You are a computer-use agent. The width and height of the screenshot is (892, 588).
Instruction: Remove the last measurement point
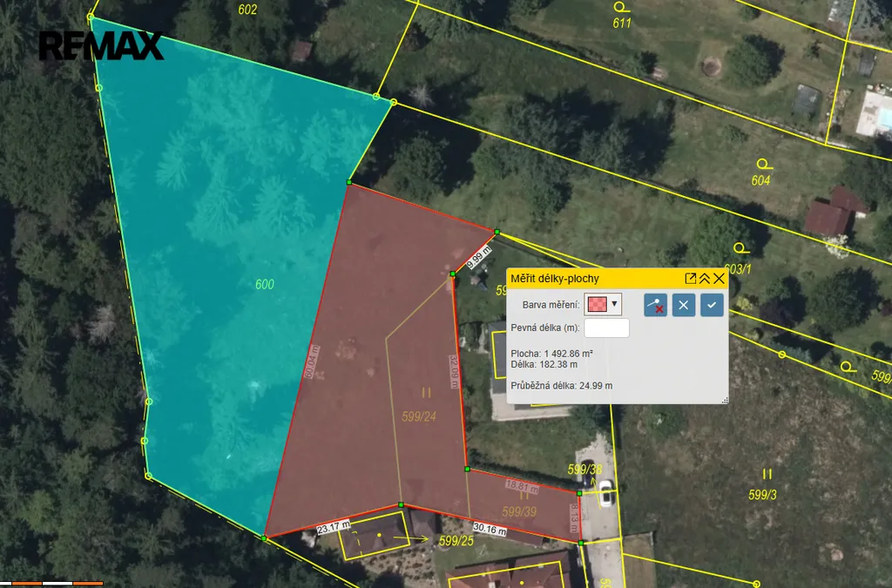pos(655,305)
